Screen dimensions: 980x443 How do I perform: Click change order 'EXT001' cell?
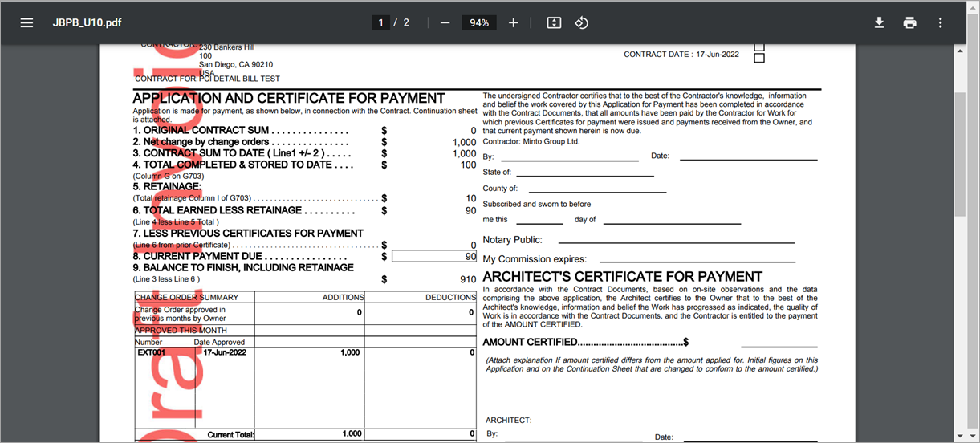coord(151,352)
